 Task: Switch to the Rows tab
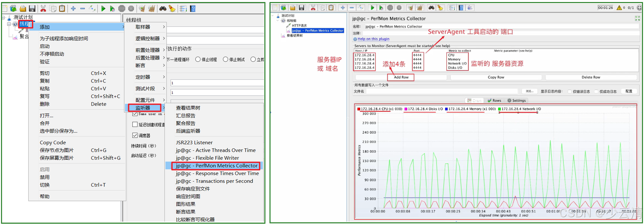tap(494, 100)
